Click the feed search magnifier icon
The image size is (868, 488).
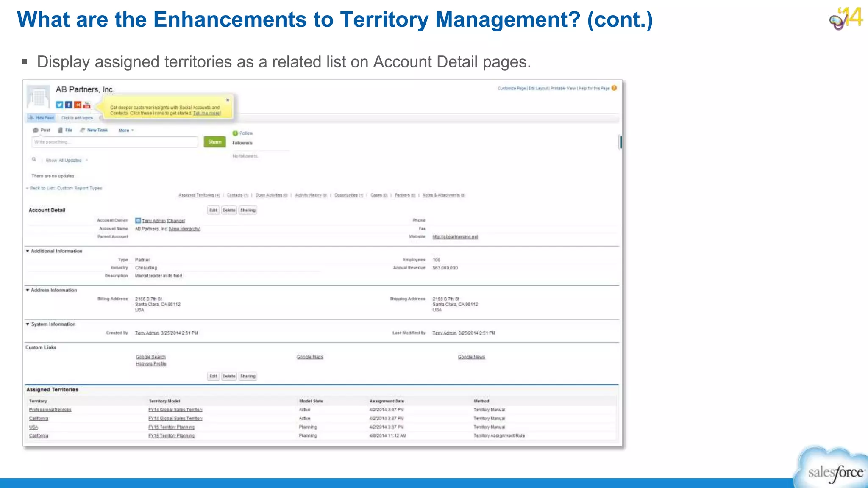coord(34,160)
